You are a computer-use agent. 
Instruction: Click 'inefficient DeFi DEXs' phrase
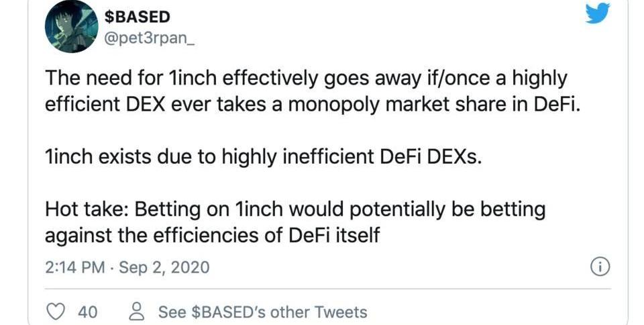click(x=382, y=157)
